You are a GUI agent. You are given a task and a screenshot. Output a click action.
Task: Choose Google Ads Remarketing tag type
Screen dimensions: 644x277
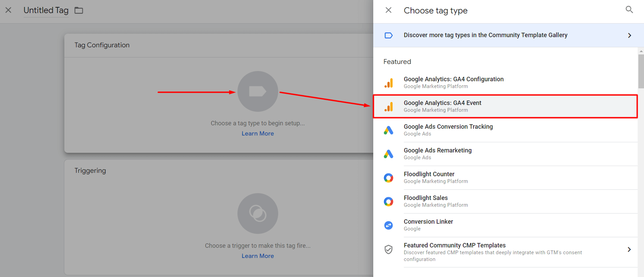pos(505,154)
